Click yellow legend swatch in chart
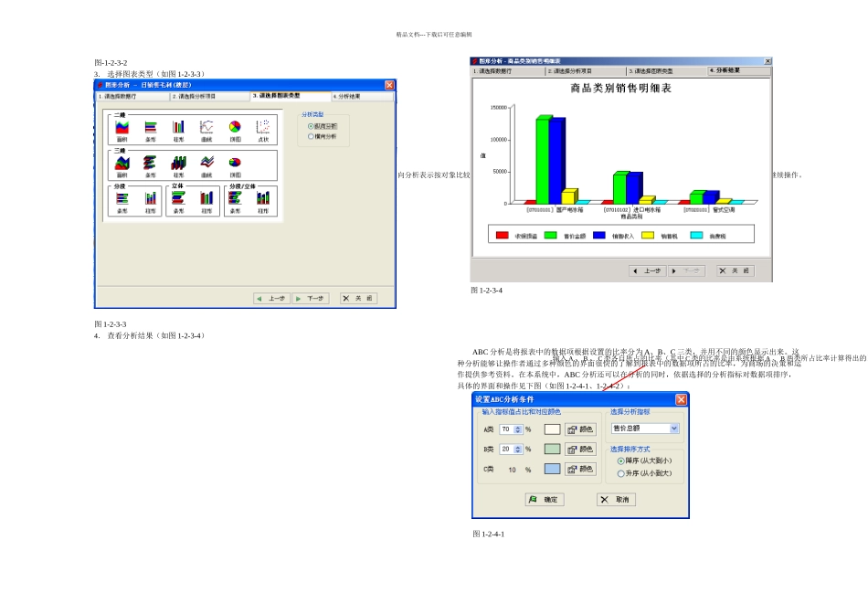 (648, 236)
